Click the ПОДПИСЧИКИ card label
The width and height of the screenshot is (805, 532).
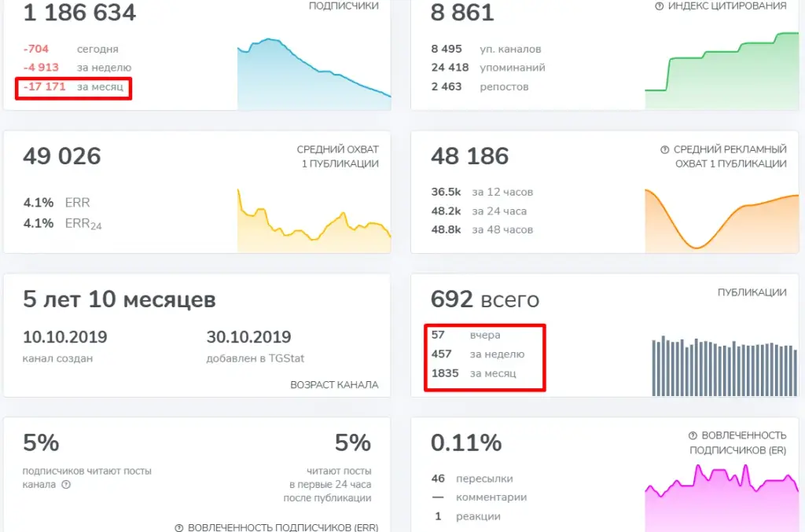coord(344,6)
